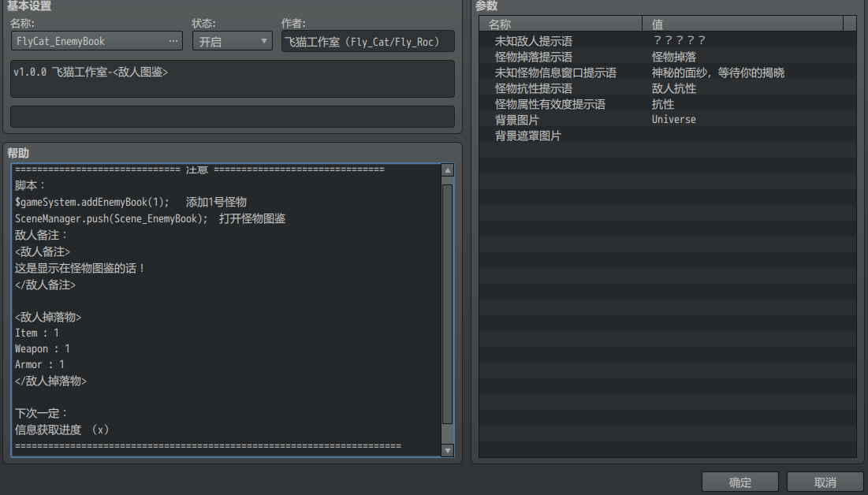Screen dimensions: 868x495
Task: Select the 怪物抗性提示语 parameter row
Action: 667,88
